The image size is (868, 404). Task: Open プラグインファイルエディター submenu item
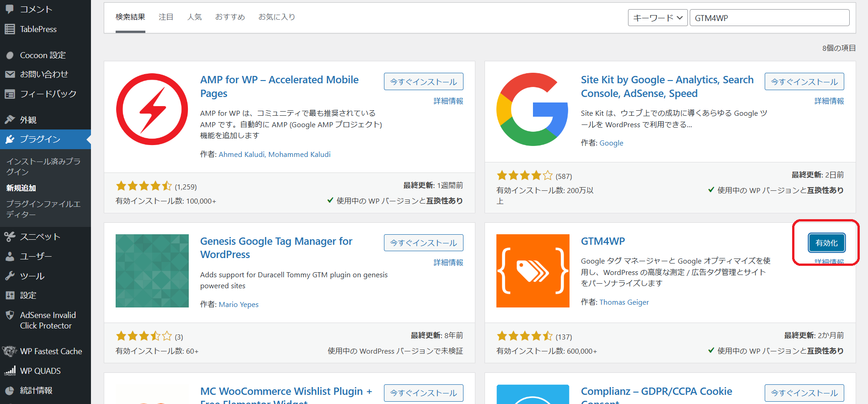[43, 209]
